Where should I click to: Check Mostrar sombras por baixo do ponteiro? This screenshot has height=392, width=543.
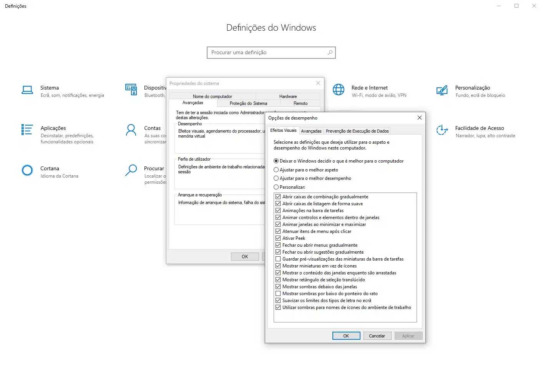click(278, 294)
